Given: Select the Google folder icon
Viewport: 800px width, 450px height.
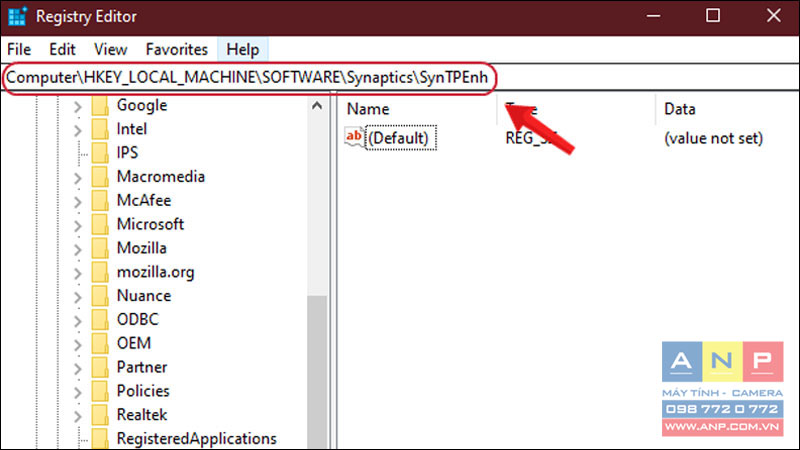Looking at the screenshot, I should coord(100,106).
